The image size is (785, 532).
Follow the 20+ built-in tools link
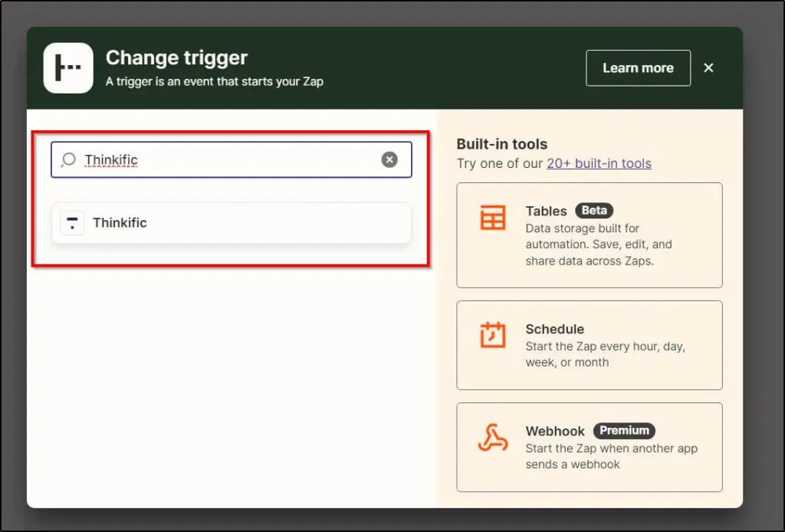click(599, 163)
